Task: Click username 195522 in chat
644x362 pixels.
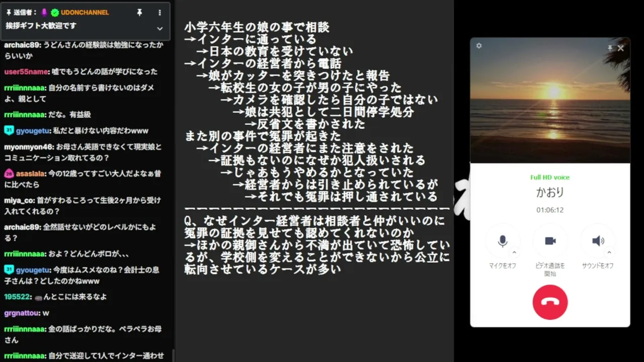Action: click(18, 297)
